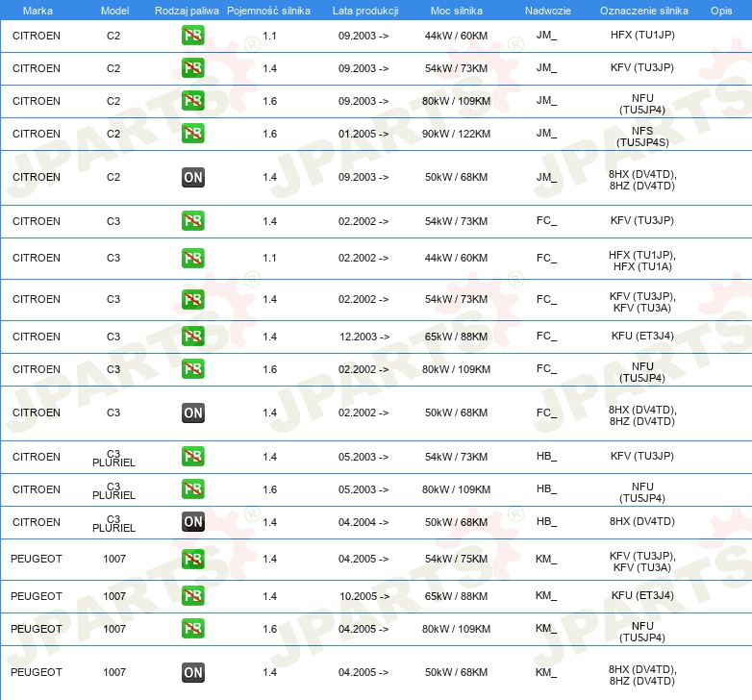Click petrol icon in C2 KFV (TU3JP) row
Screen dimensions: 752x700
pos(192,68)
